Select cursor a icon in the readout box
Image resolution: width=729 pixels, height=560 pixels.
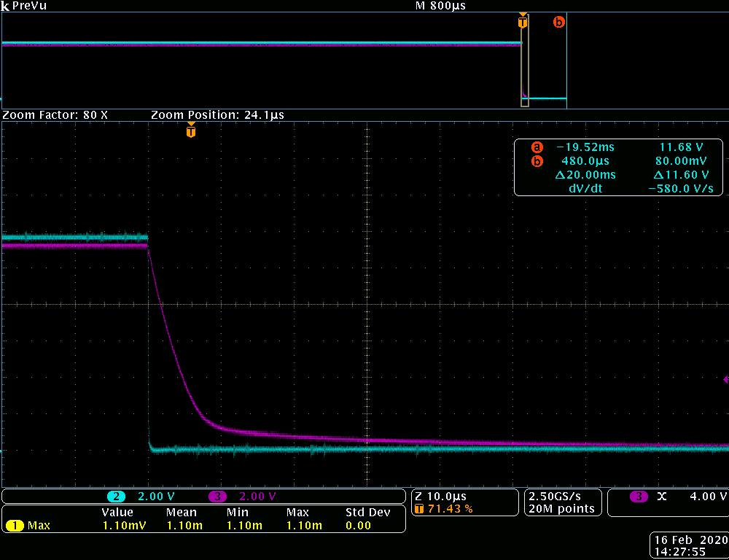[537, 147]
